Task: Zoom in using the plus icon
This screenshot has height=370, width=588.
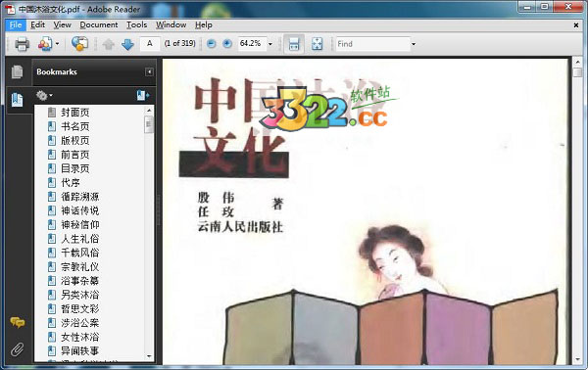Action: click(x=227, y=44)
